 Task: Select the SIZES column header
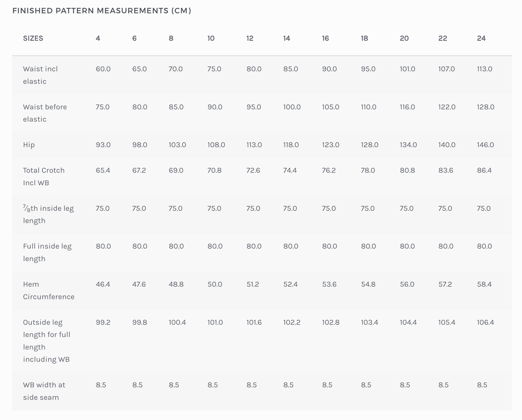pos(33,38)
